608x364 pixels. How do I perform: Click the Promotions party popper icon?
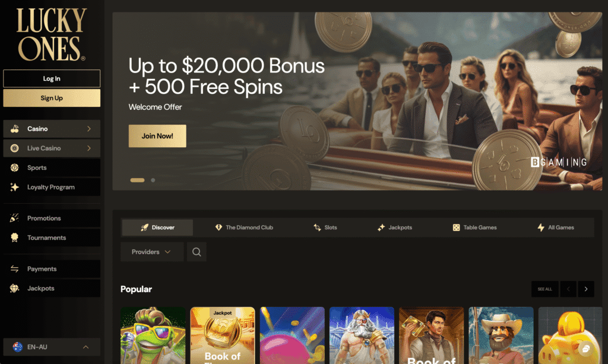(x=14, y=219)
